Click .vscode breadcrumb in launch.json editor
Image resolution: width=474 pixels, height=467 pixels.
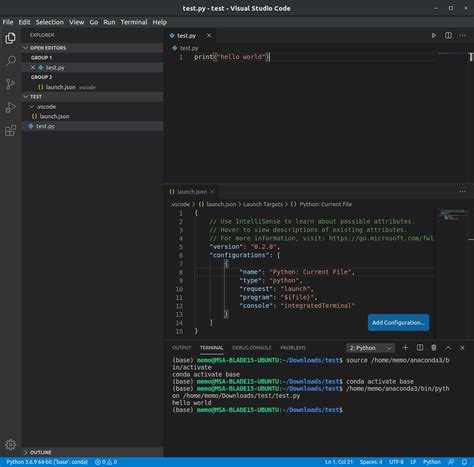180,204
